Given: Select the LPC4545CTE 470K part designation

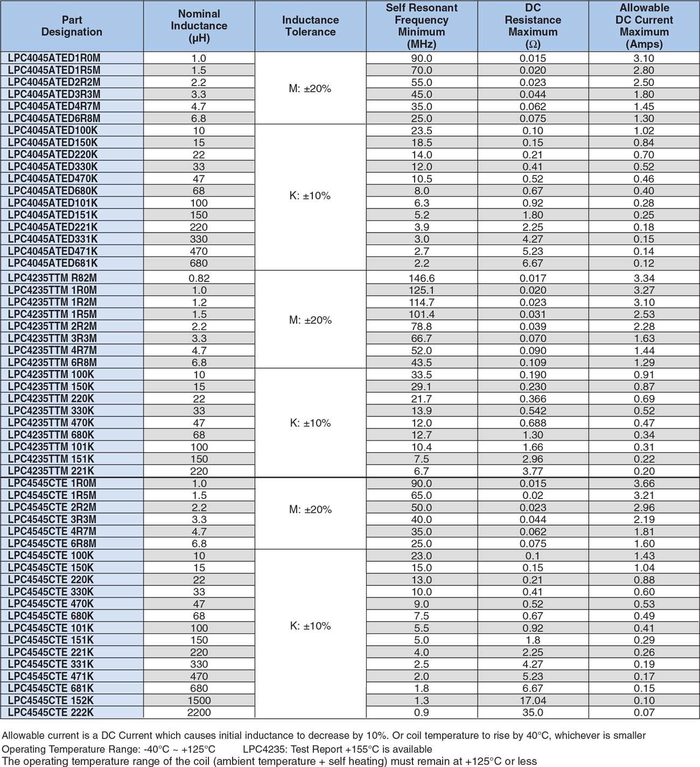Looking at the screenshot, I should (51, 604).
